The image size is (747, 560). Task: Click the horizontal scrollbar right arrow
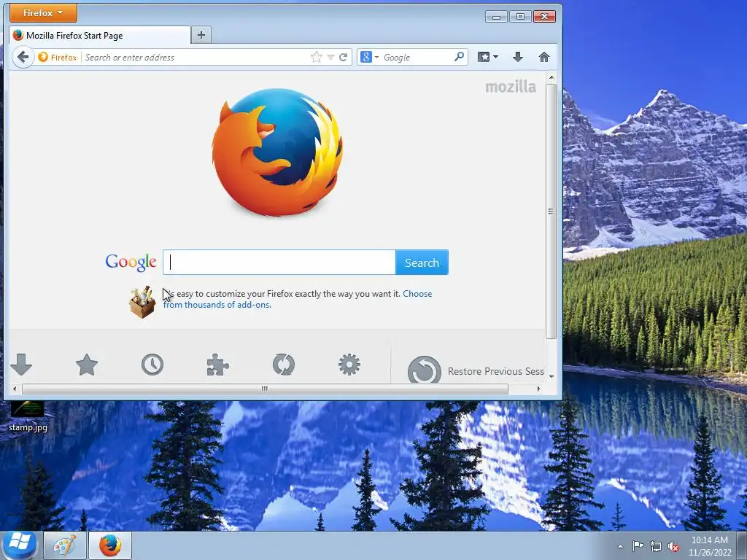[x=538, y=389]
